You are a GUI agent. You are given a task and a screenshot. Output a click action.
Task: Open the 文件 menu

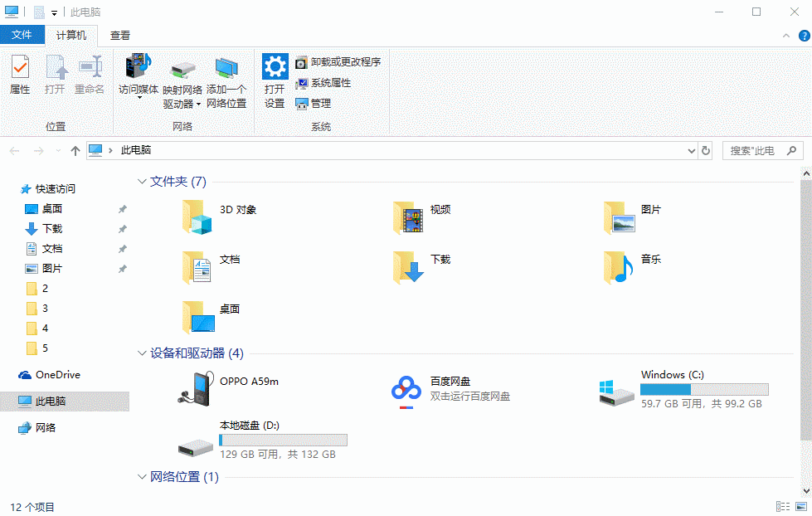pos(22,35)
